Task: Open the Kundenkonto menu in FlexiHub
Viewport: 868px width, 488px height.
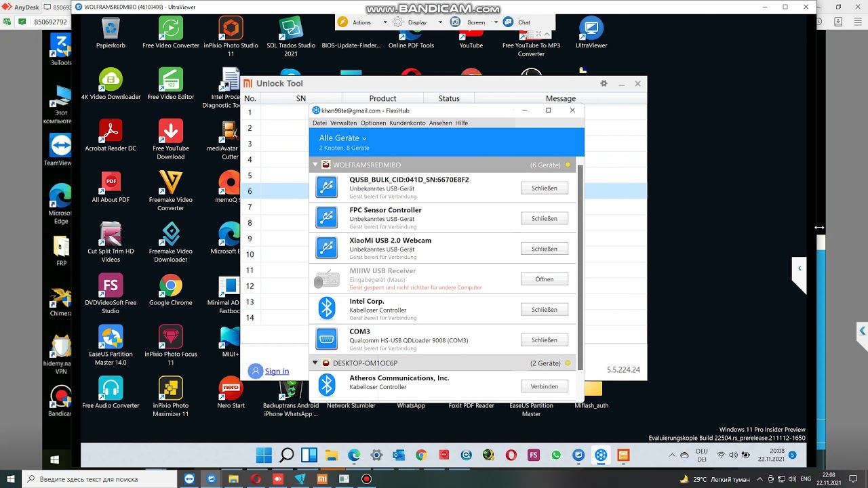Action: (x=408, y=123)
